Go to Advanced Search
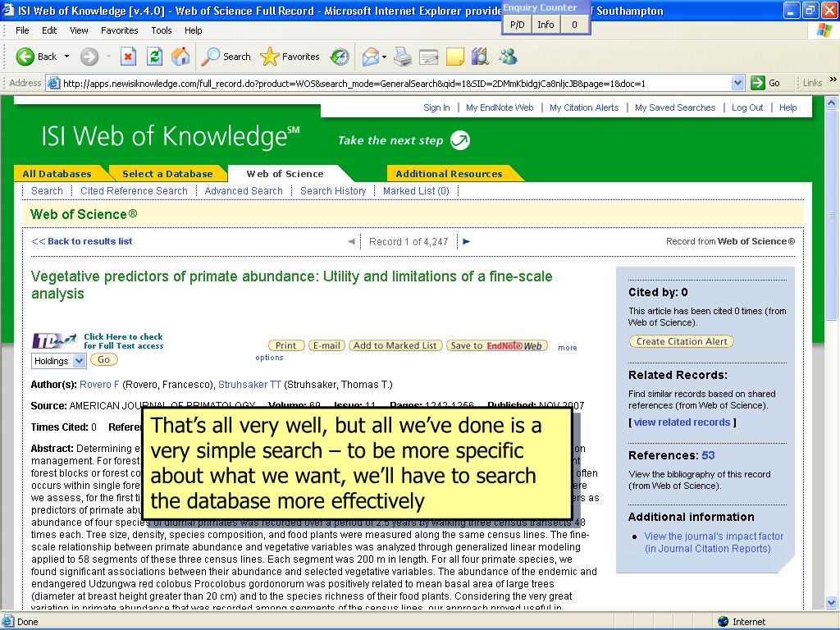This screenshot has width=840, height=630. click(244, 190)
